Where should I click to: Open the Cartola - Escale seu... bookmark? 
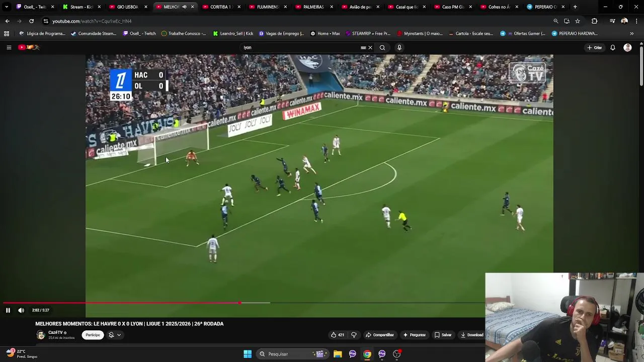[x=470, y=34]
